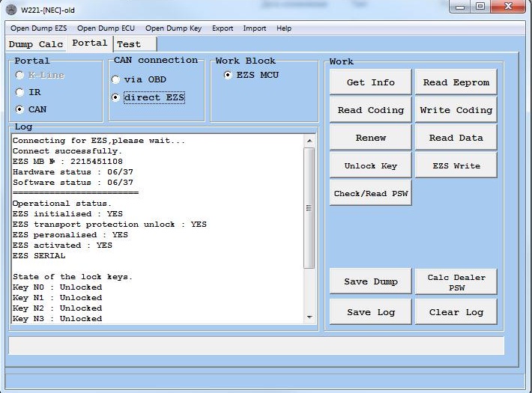
Task: Click the Calc Dealer PSW button
Action: click(456, 282)
